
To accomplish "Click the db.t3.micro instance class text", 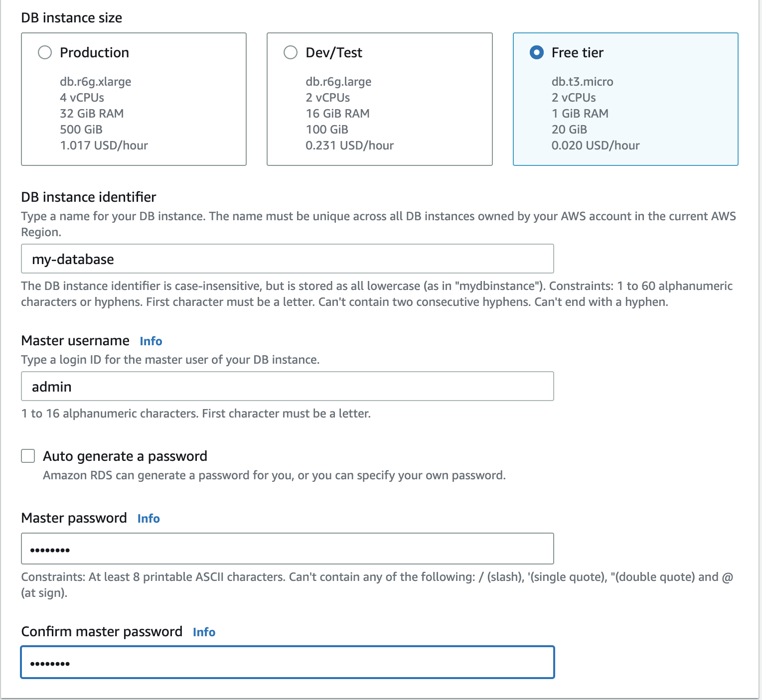I will pos(582,82).
